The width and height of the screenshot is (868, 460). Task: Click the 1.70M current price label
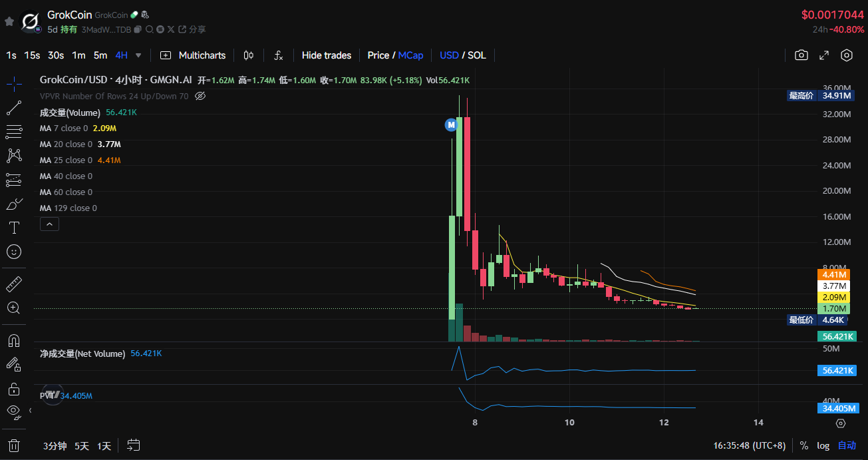pyautogui.click(x=834, y=308)
